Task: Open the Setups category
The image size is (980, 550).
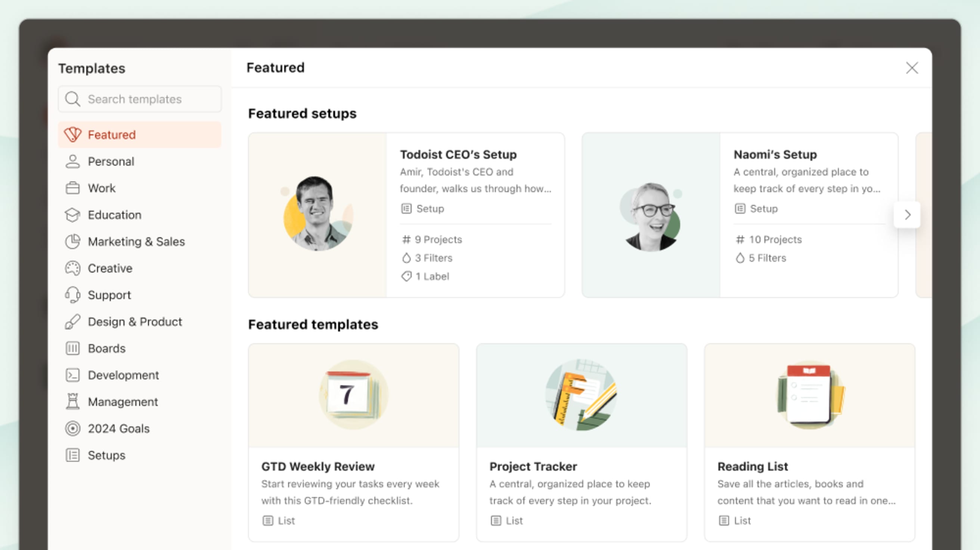Action: coord(106,455)
